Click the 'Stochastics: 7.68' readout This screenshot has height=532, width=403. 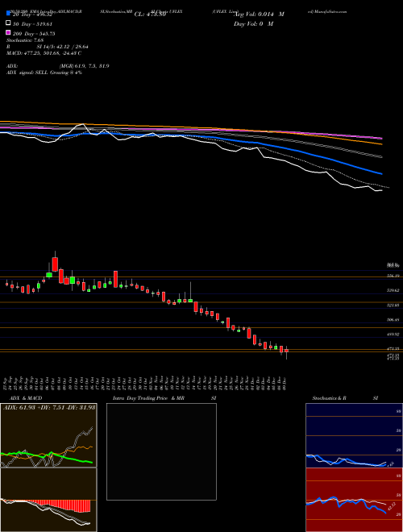click(x=25, y=40)
